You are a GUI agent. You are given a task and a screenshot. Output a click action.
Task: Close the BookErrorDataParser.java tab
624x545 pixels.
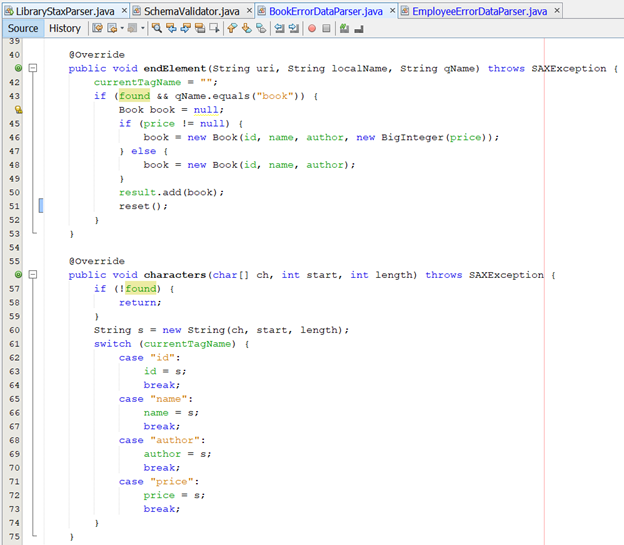392,11
